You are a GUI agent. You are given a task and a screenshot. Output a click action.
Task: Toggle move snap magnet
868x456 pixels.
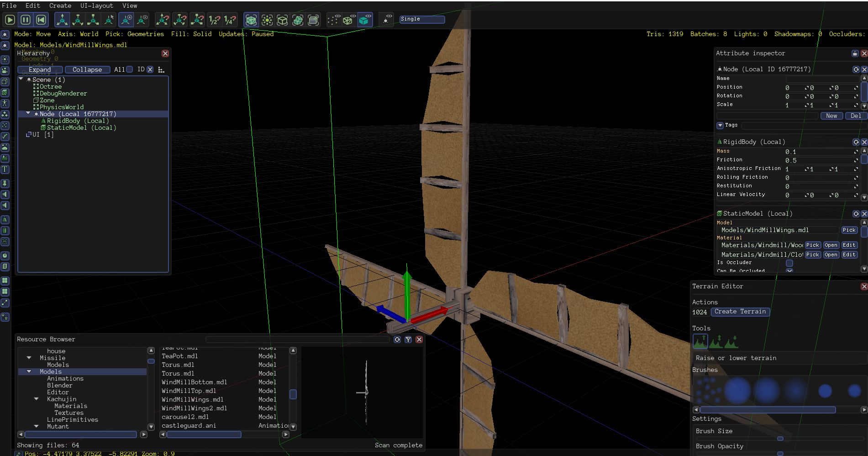[163, 20]
